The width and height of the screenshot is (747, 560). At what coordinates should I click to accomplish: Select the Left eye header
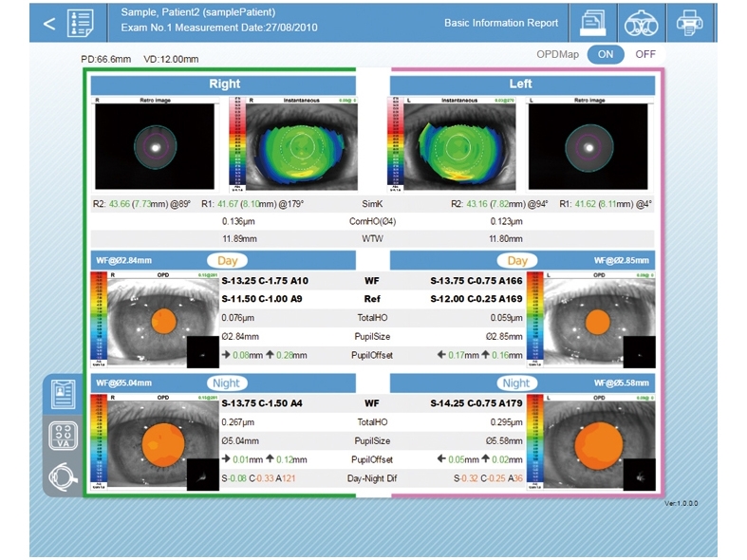click(522, 84)
